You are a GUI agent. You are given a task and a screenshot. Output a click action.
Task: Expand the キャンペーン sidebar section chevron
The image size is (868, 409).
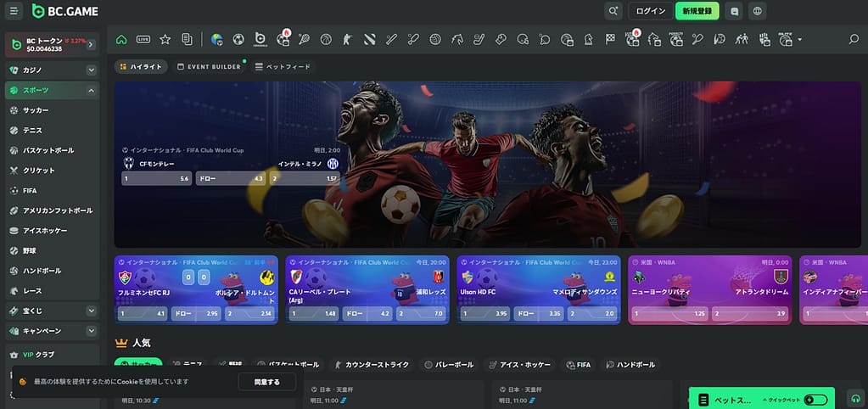click(92, 331)
